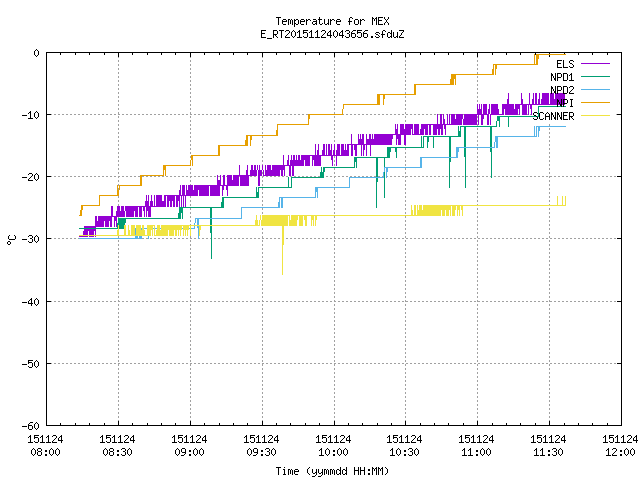
Task: Click the blue NPD2 legend line sample
Action: [x=595, y=90]
